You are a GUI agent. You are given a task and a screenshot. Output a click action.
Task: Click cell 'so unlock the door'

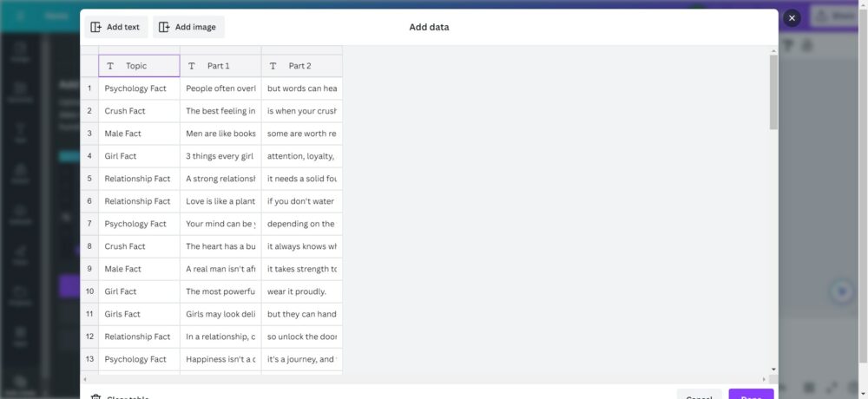click(x=302, y=337)
